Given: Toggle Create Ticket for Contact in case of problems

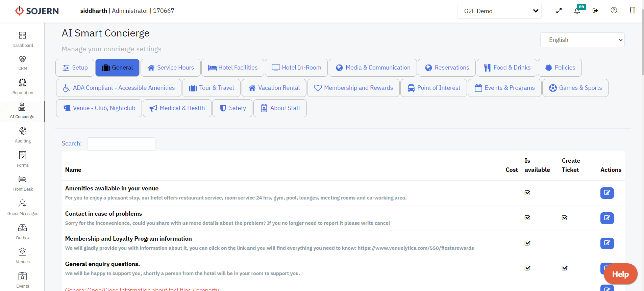Looking at the screenshot, I should [564, 218].
